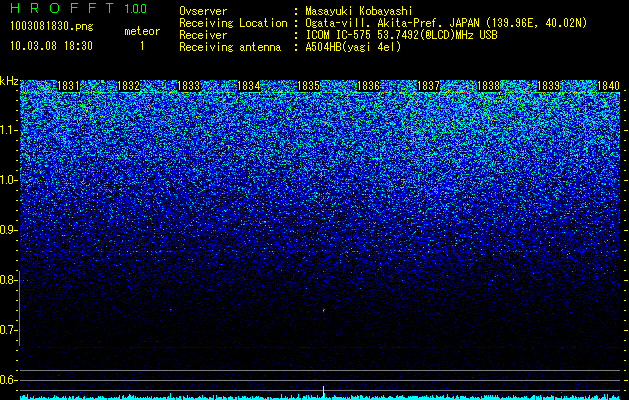Image resolution: width=629 pixels, height=400 pixels.
Task: Click the bright meteor echo spot near 1835
Action: point(324,310)
